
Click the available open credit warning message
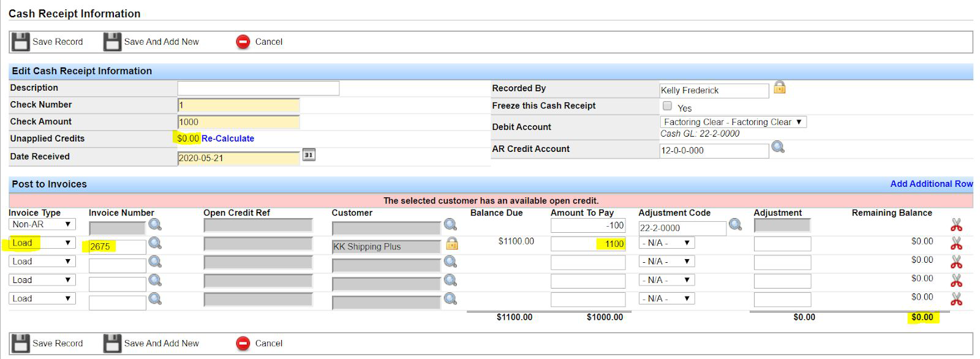tap(491, 200)
